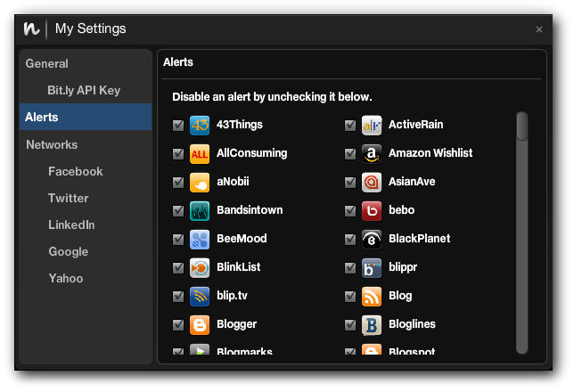Click the AsianAve service icon
The width and height of the screenshot is (574, 392).
372,183
